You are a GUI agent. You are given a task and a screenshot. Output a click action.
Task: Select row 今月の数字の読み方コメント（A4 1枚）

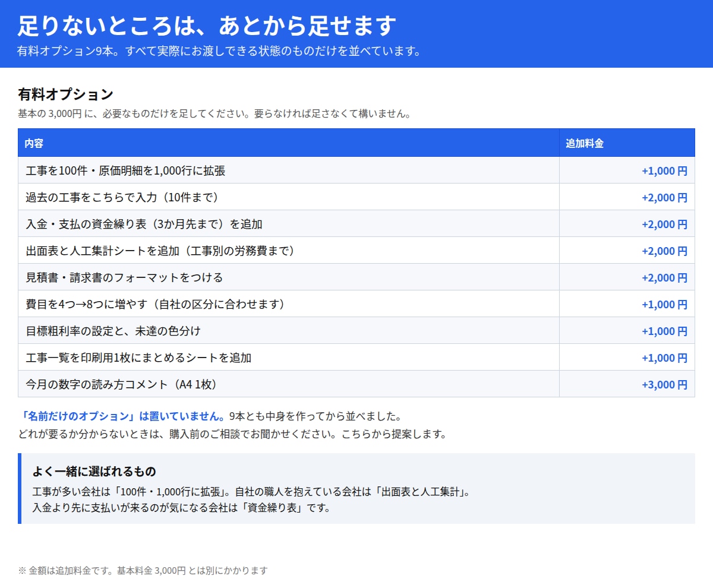point(356,384)
